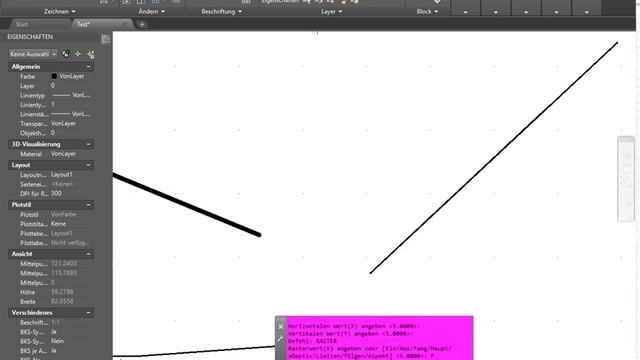Click the Seiteneinrichtung <Keine> value
The width and height of the screenshot is (640, 360).
click(62, 184)
